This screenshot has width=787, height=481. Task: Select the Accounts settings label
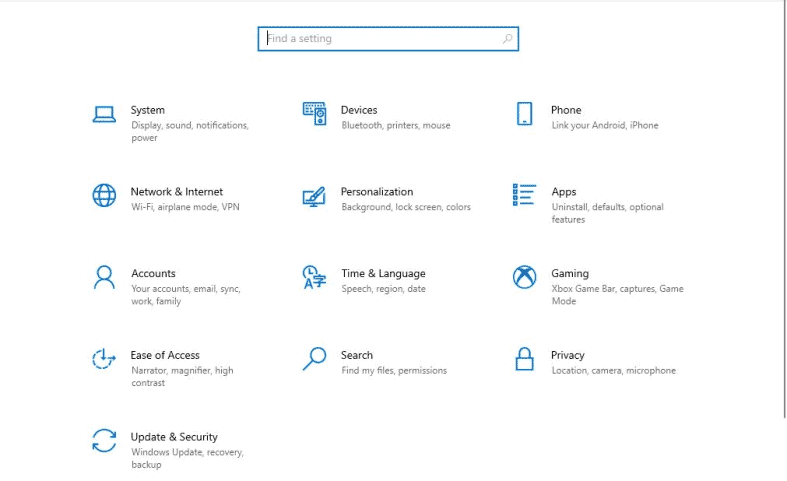coord(153,273)
